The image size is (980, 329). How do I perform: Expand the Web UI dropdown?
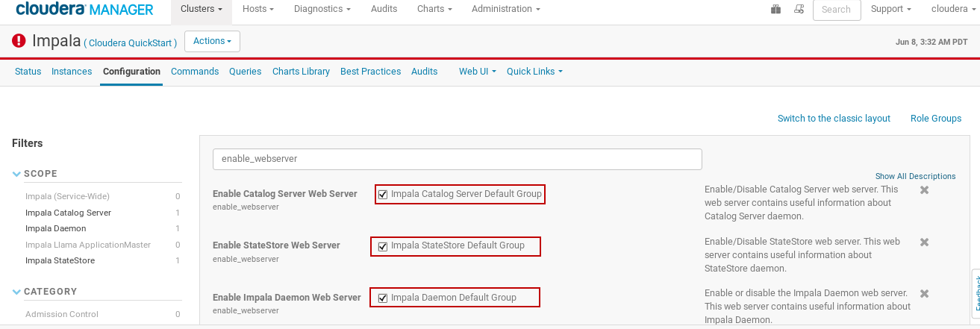(x=477, y=72)
